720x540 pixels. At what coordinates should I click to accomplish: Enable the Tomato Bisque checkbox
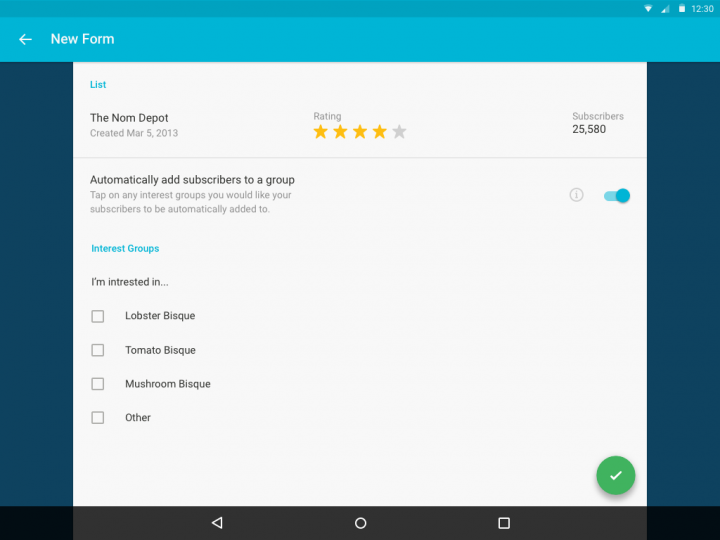coord(98,350)
